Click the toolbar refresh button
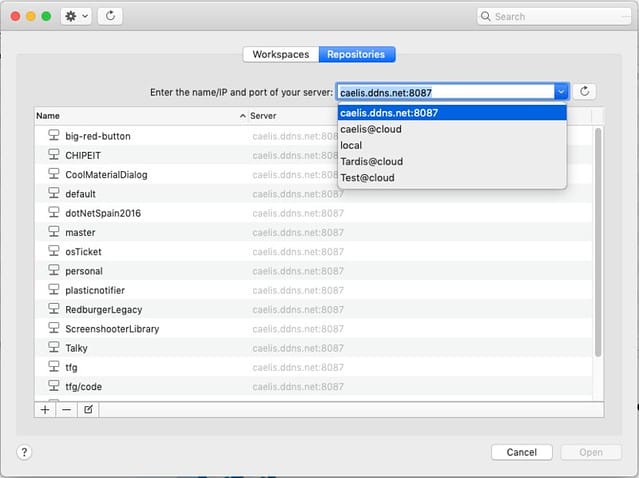The width and height of the screenshot is (639, 478). coord(110,16)
